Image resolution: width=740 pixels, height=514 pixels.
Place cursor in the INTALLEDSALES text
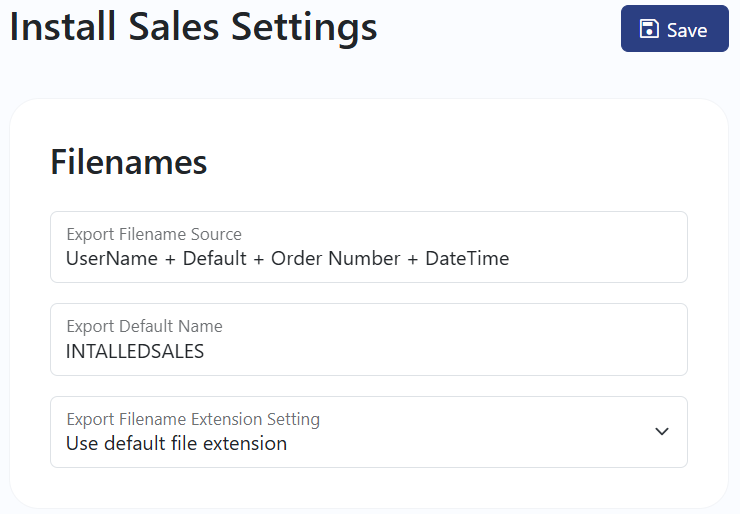(x=135, y=352)
